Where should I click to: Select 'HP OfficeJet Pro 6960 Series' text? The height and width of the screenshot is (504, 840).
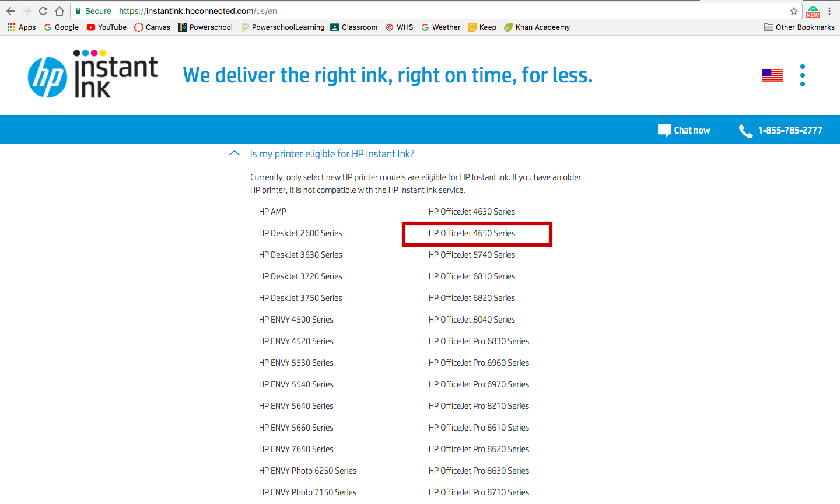click(479, 363)
